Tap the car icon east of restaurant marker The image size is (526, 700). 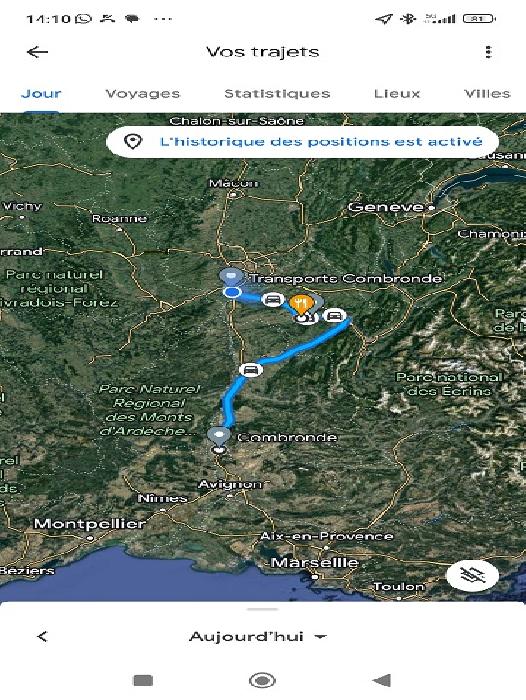pos(334,316)
